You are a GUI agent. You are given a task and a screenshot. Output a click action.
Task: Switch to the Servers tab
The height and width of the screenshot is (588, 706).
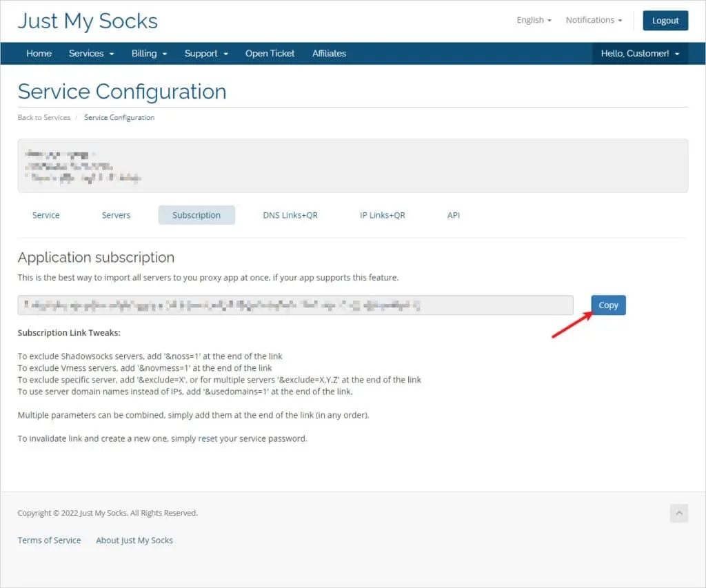[x=116, y=215]
